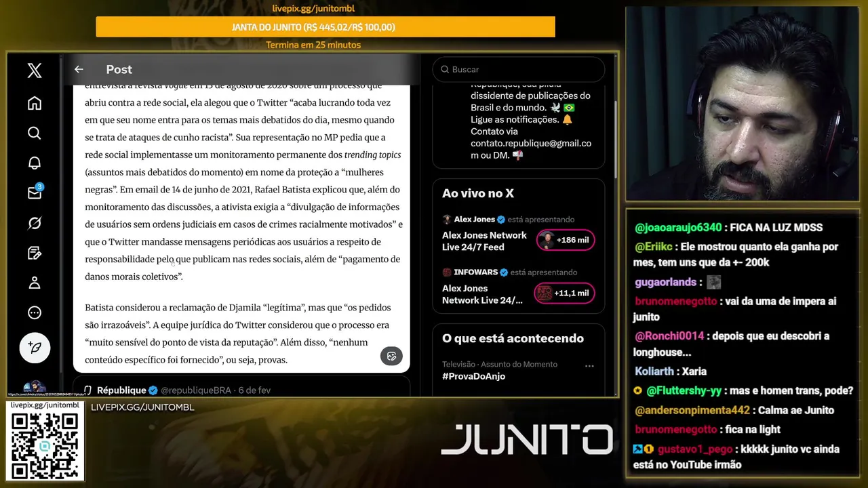Click 'Ao vivo no X' heading
Screen dimensions: 868x488
[x=478, y=194]
